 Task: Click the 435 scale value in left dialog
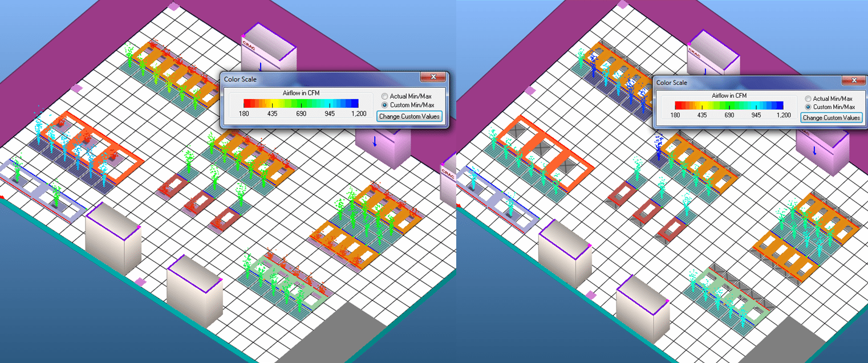[272, 114]
